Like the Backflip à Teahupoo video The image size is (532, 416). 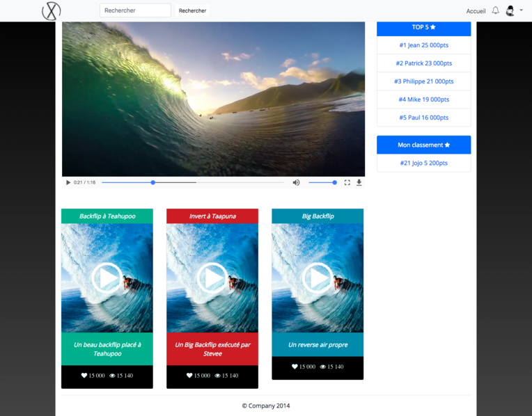pos(84,376)
